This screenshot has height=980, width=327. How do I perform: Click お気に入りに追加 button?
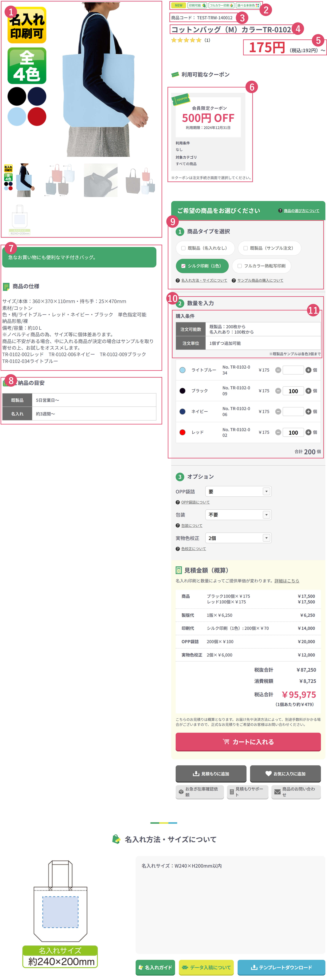pos(285,774)
